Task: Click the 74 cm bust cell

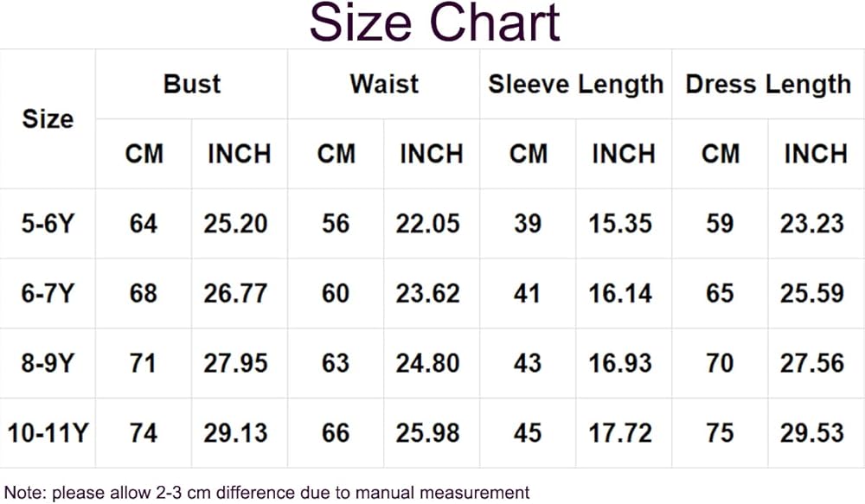Action: click(143, 432)
